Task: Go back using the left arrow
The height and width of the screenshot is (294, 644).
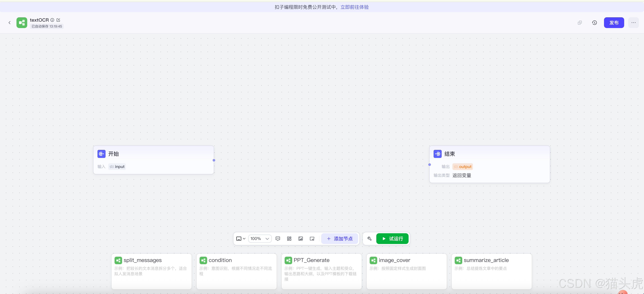Action: pos(10,23)
